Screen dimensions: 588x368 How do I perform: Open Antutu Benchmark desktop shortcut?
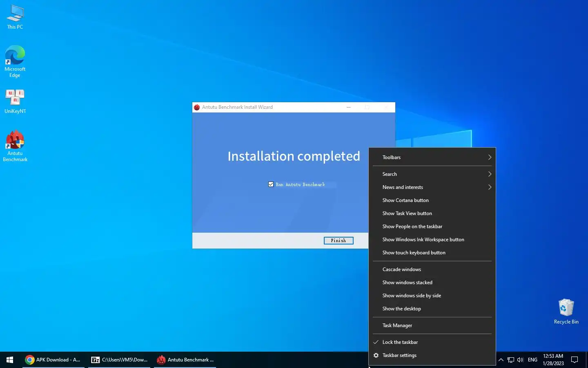click(x=15, y=146)
